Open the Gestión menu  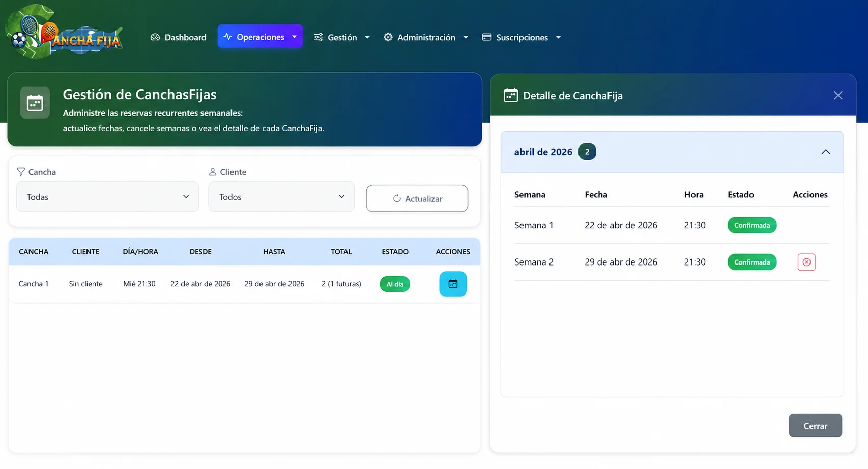pos(342,37)
